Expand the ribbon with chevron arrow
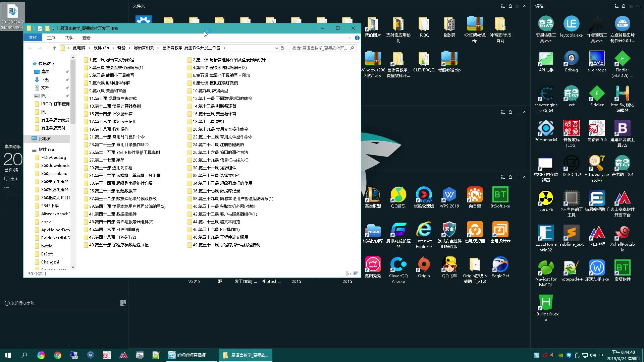The width and height of the screenshot is (644, 362). pos(350,38)
